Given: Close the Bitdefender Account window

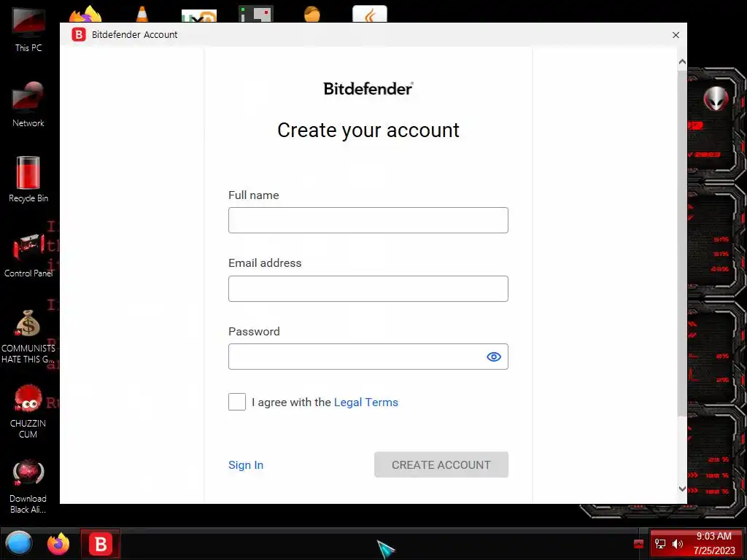Looking at the screenshot, I should pyautogui.click(x=676, y=35).
